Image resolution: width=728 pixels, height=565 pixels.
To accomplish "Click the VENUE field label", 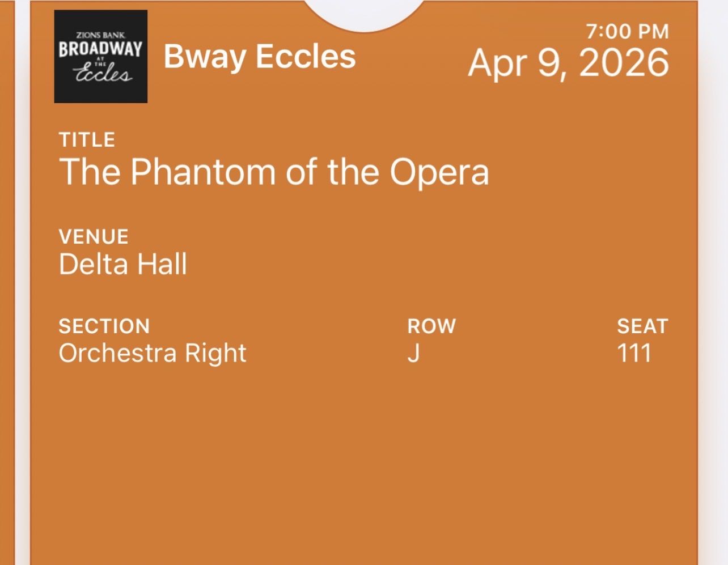I will point(94,236).
